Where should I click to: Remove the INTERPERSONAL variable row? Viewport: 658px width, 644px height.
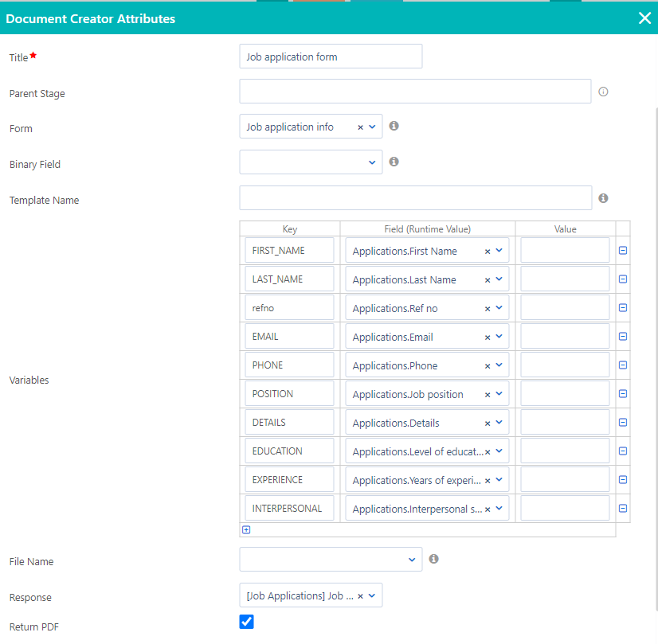pos(622,508)
